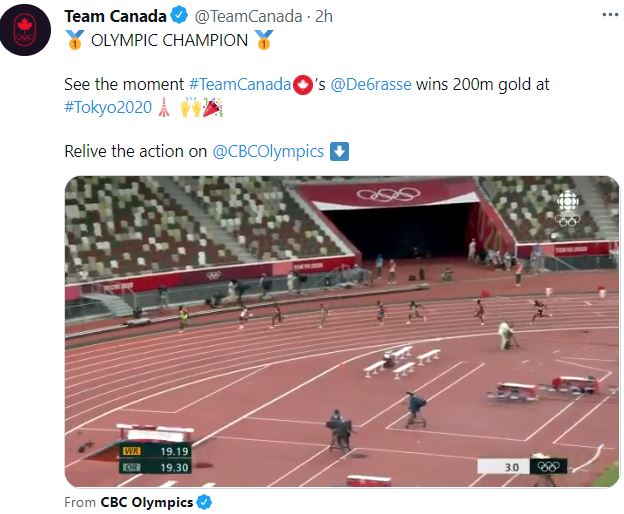Click the CBC Olympics source link

(147, 501)
